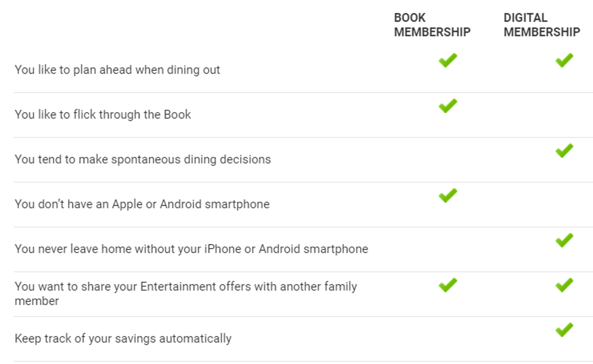
Task: Click Digital checkmark for plan ahead dining
Action: pyautogui.click(x=564, y=61)
